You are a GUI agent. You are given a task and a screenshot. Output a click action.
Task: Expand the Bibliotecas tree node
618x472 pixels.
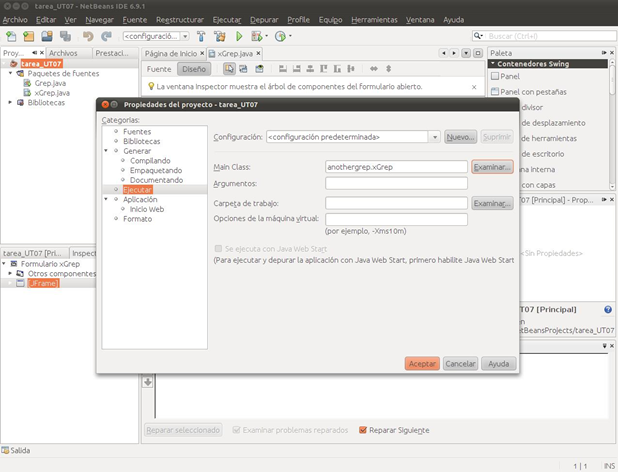(10, 102)
